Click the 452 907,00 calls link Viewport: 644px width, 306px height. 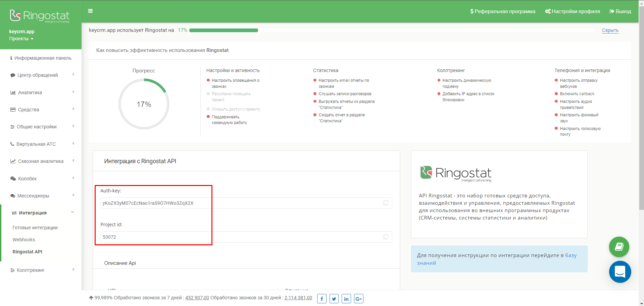click(x=197, y=298)
